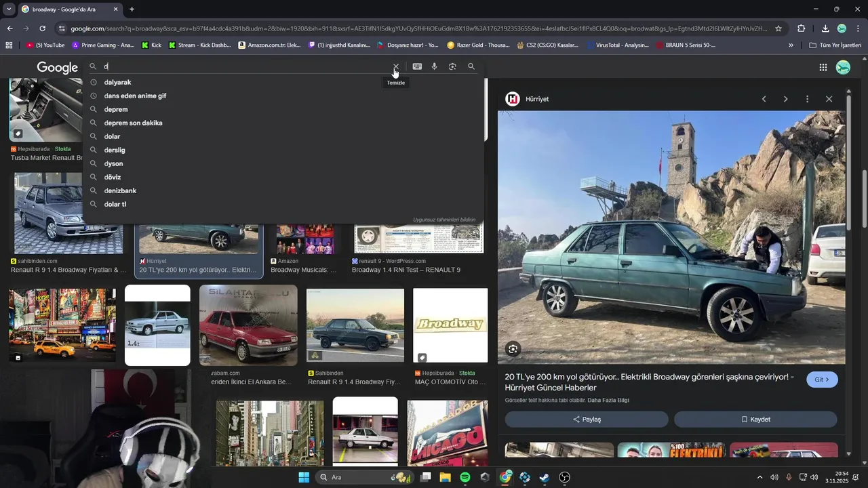
Task: Open the bookmarks apps grid shortcut
Action: (9, 45)
